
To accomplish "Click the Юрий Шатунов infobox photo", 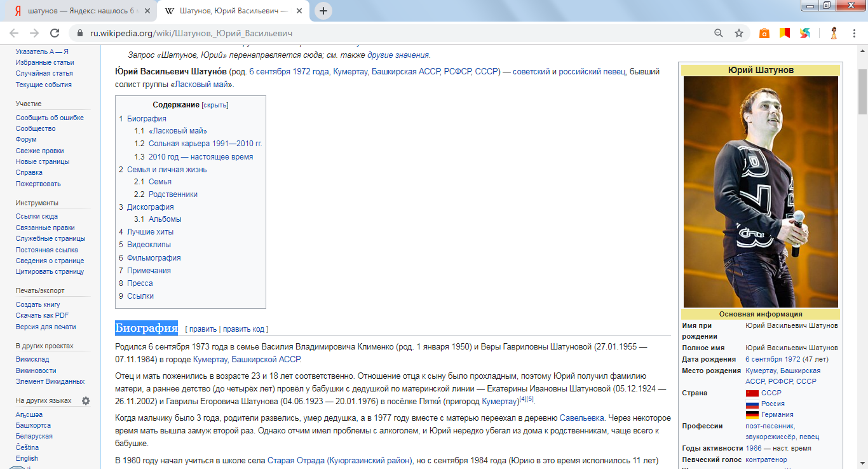I will click(760, 192).
